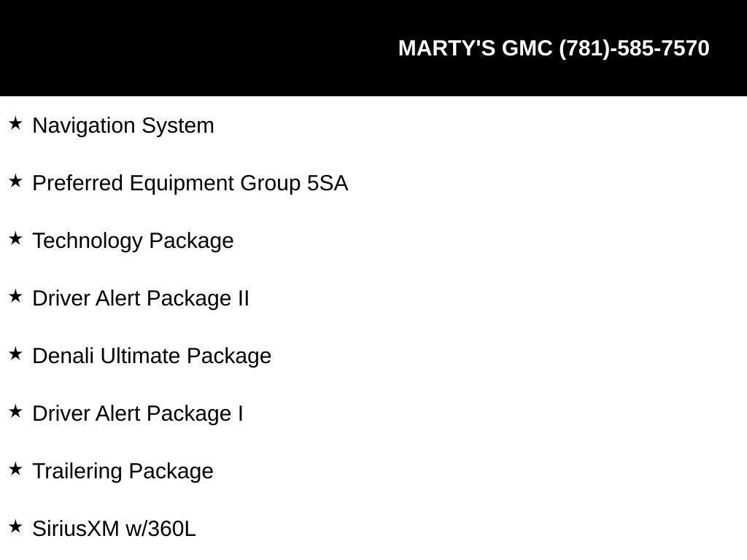Select the star before Driver Alert Package II
Screen dimensions: 747x560
click(15, 297)
